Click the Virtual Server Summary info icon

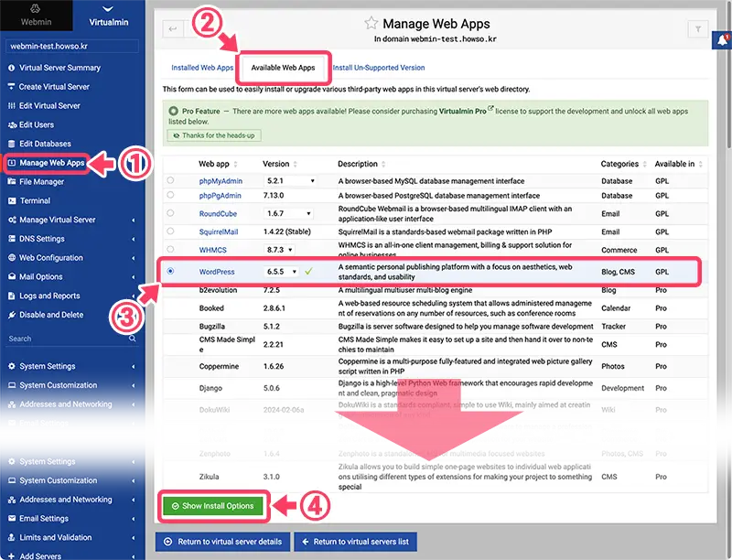pos(12,68)
